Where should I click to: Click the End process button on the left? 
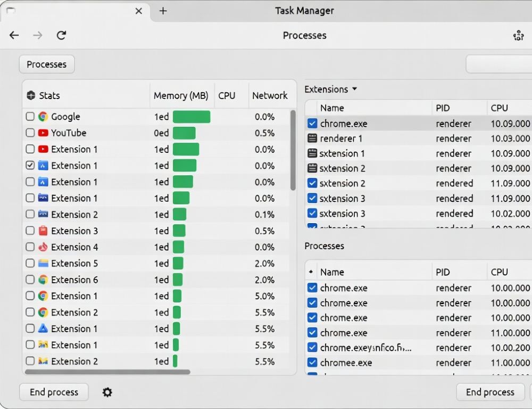53,392
